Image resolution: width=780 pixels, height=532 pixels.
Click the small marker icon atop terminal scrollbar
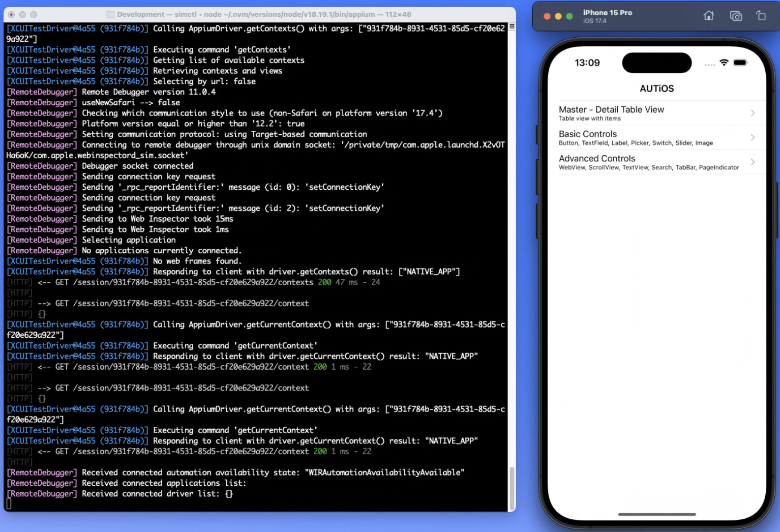tap(512, 27)
